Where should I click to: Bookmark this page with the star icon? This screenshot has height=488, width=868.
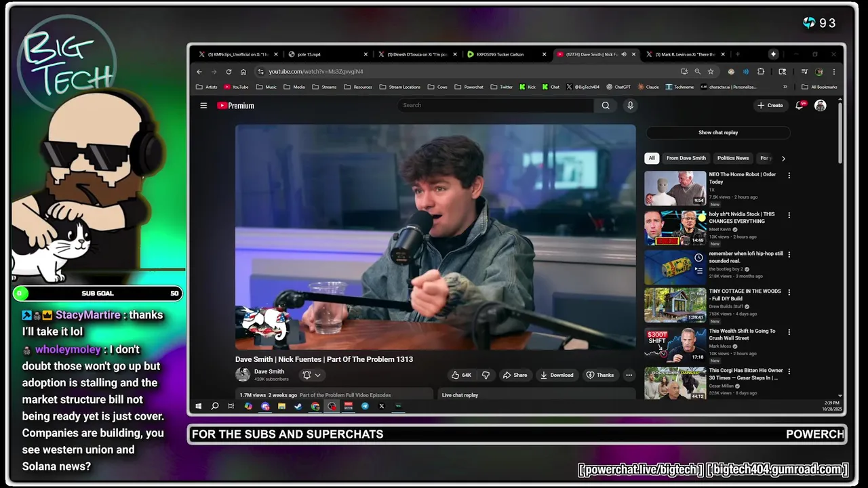click(x=711, y=71)
